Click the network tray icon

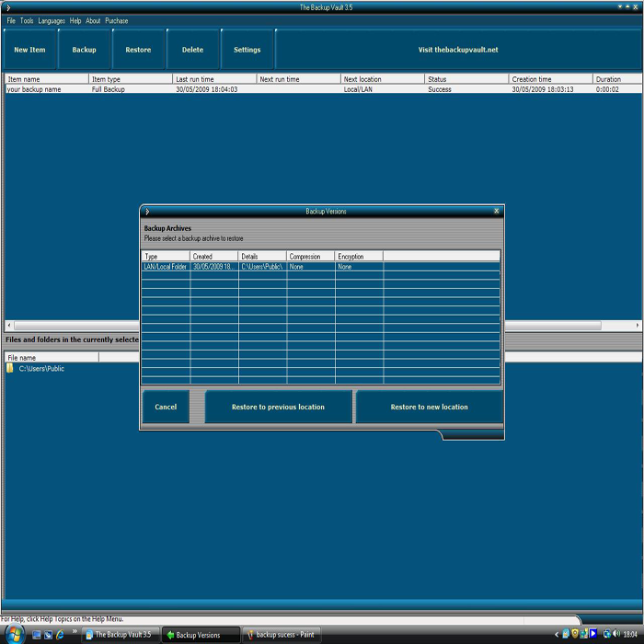pos(606,634)
